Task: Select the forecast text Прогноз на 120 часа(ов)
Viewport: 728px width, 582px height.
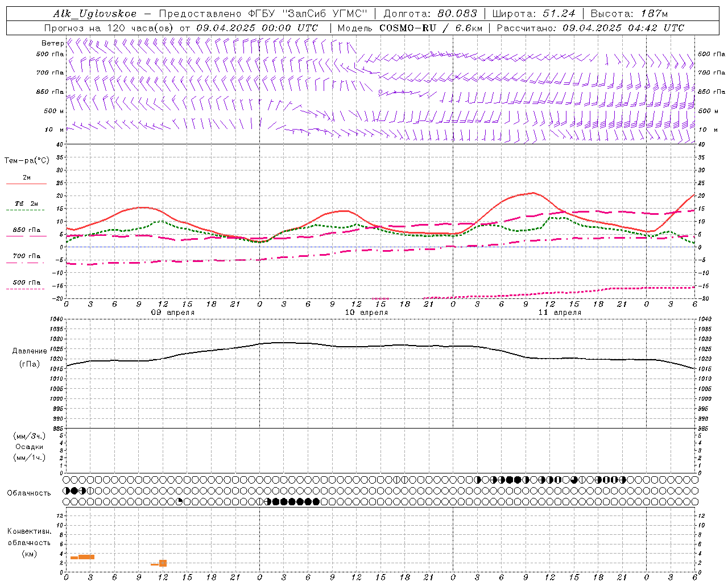Action: click(109, 28)
